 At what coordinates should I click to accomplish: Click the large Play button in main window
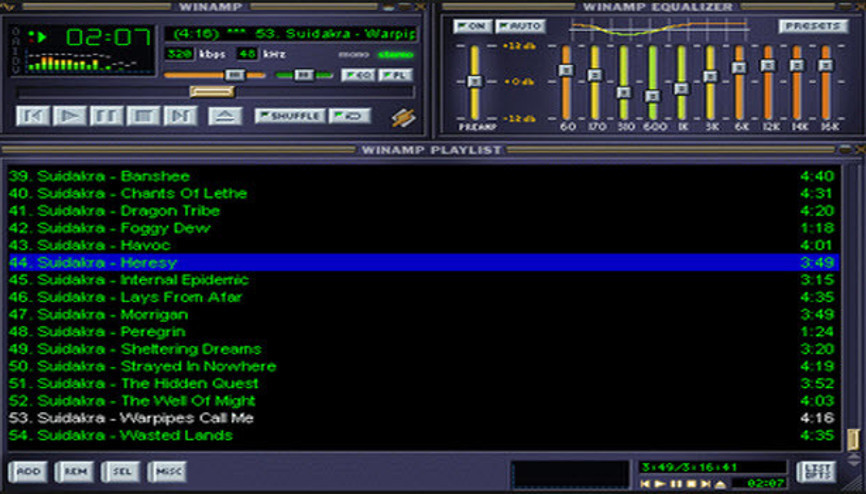click(x=70, y=116)
